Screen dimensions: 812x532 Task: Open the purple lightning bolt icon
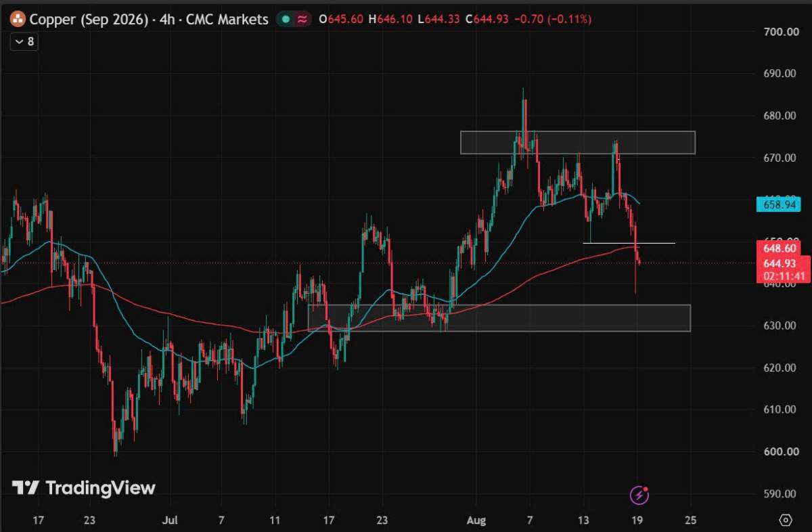(639, 495)
